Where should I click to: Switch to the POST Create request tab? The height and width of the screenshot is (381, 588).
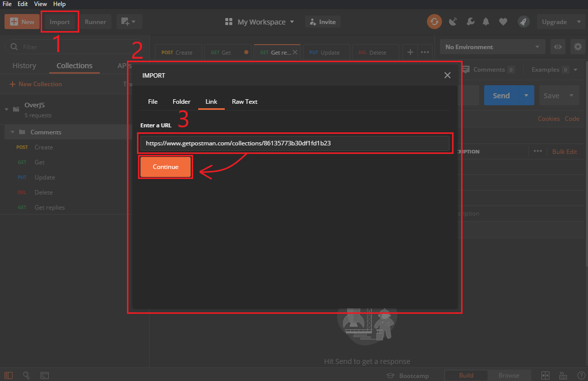(179, 52)
